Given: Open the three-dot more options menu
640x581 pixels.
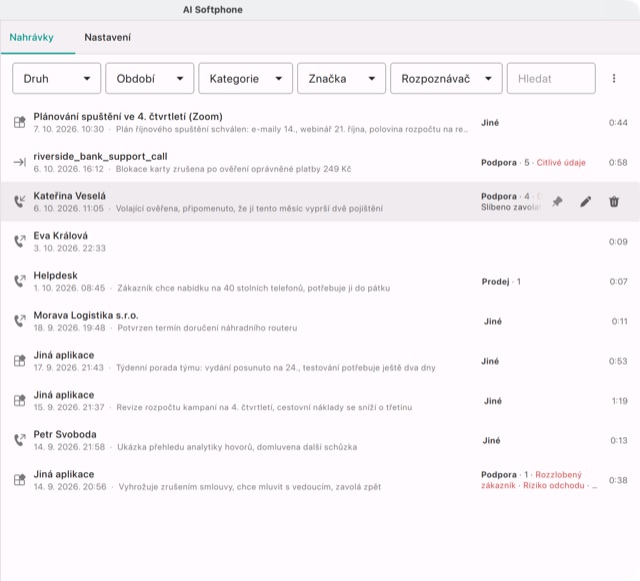Looking at the screenshot, I should pos(614,78).
